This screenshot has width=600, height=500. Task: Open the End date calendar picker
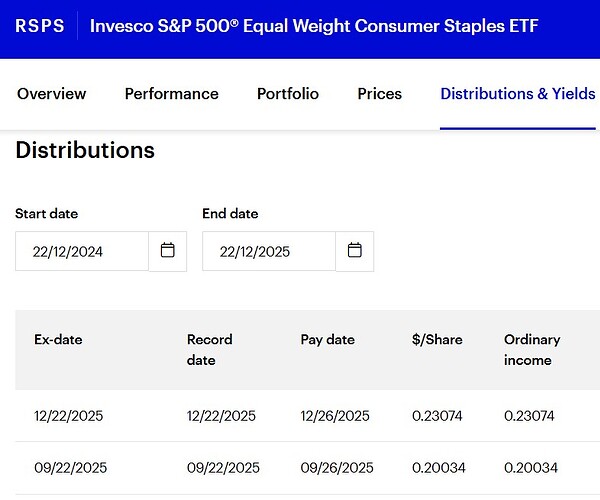354,251
